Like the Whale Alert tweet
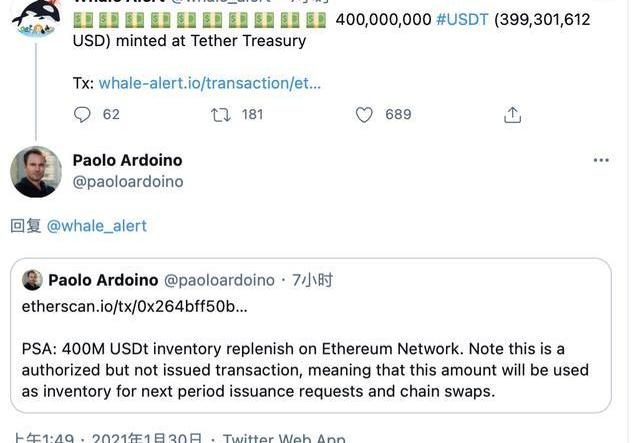The image size is (640, 443). coord(364,115)
